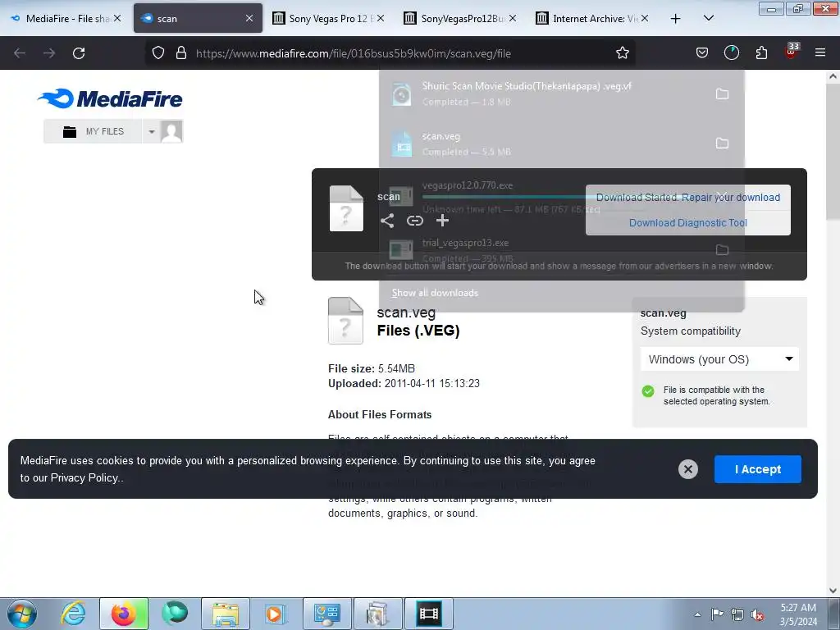Open Windows Media Player from taskbar
This screenshot has width=840, height=630.
[275, 614]
